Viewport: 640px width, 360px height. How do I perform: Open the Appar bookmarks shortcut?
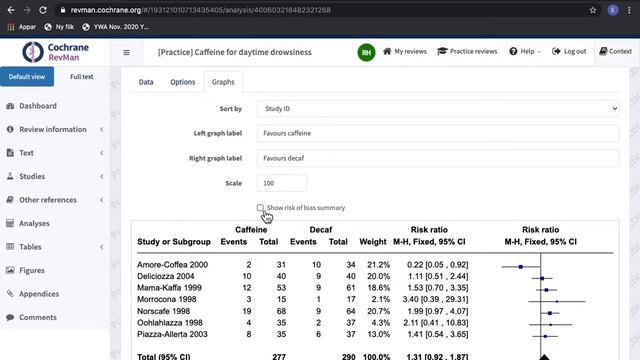(x=22, y=27)
